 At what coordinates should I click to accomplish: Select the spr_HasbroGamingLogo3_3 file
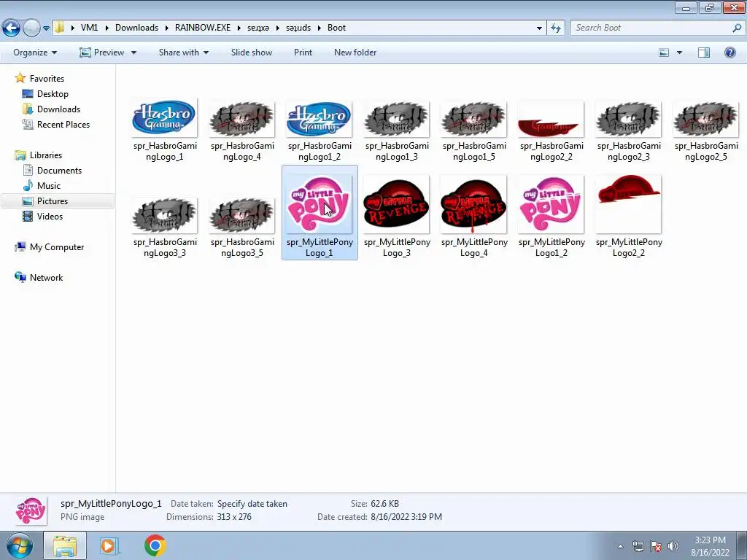pyautogui.click(x=165, y=227)
